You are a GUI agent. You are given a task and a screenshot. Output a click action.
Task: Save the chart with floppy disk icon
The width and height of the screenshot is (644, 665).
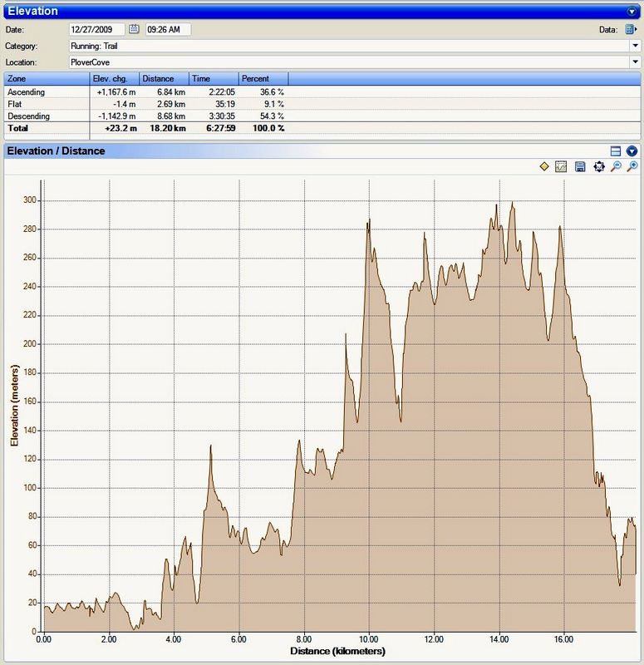[580, 167]
